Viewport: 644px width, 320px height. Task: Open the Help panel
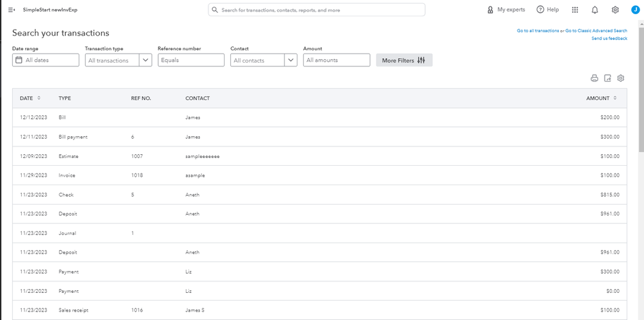(x=547, y=10)
